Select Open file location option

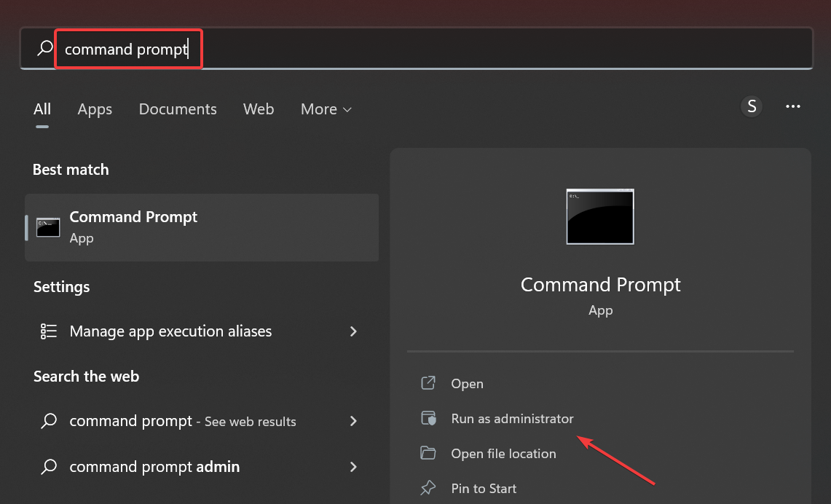point(503,454)
